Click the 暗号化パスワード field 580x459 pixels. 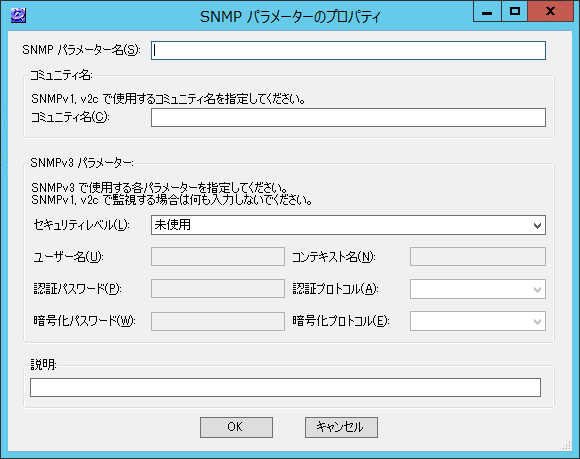click(x=218, y=321)
